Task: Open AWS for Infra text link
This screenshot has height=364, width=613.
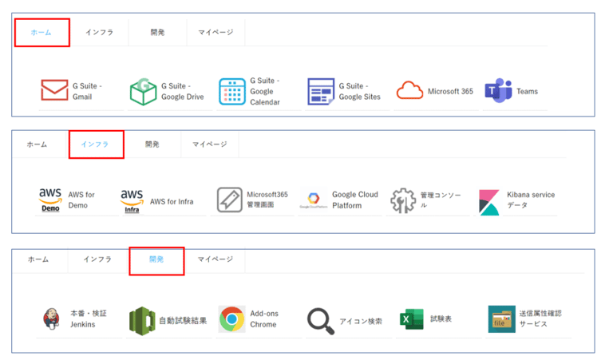Action: 172,201
